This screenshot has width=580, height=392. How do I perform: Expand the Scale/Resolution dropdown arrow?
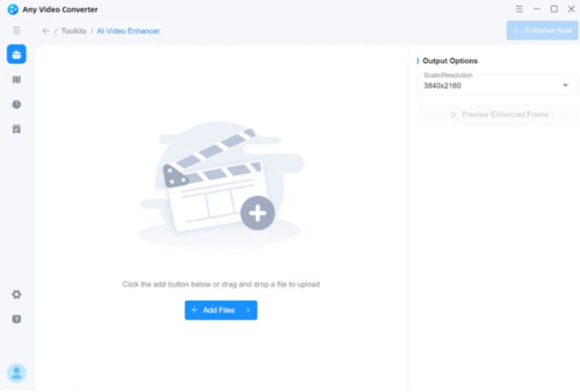tap(565, 85)
